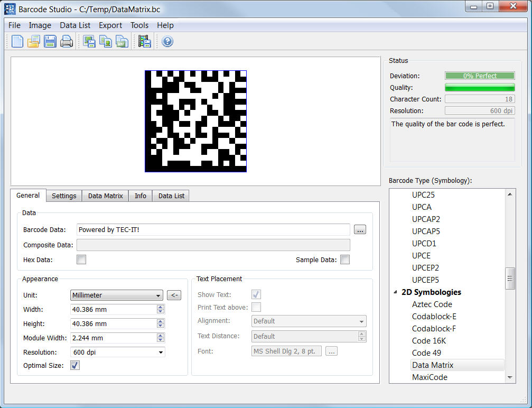The height and width of the screenshot is (408, 532).
Task: Print the barcode
Action: coord(67,41)
